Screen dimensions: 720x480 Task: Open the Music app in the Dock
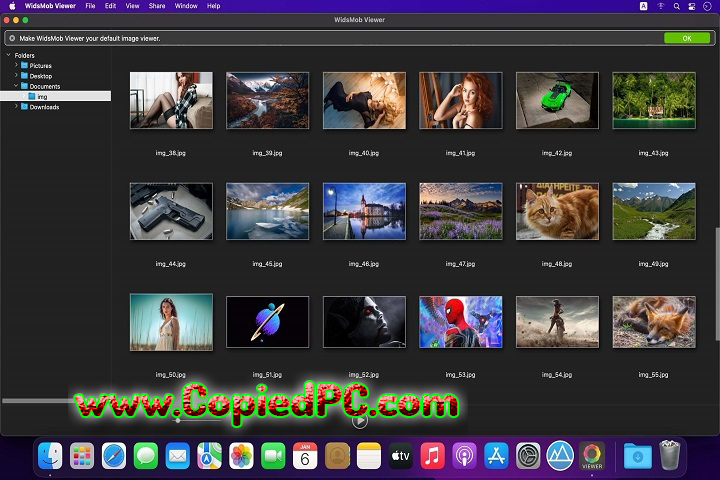pyautogui.click(x=432, y=456)
